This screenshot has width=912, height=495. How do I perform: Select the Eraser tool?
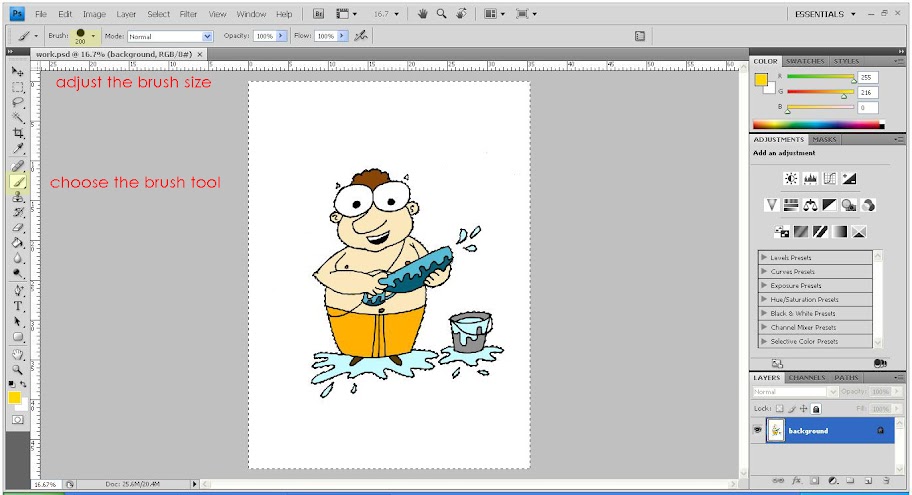pyautogui.click(x=18, y=227)
